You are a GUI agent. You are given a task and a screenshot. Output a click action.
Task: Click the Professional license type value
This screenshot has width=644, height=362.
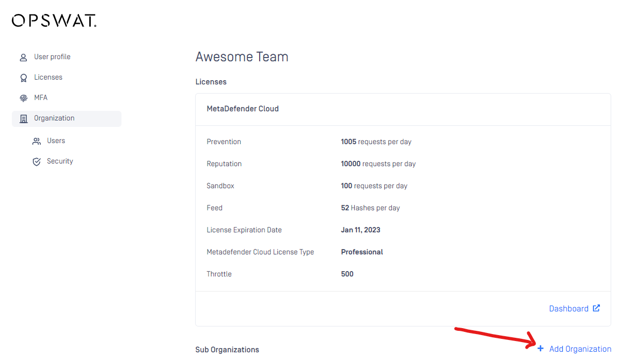[362, 252]
